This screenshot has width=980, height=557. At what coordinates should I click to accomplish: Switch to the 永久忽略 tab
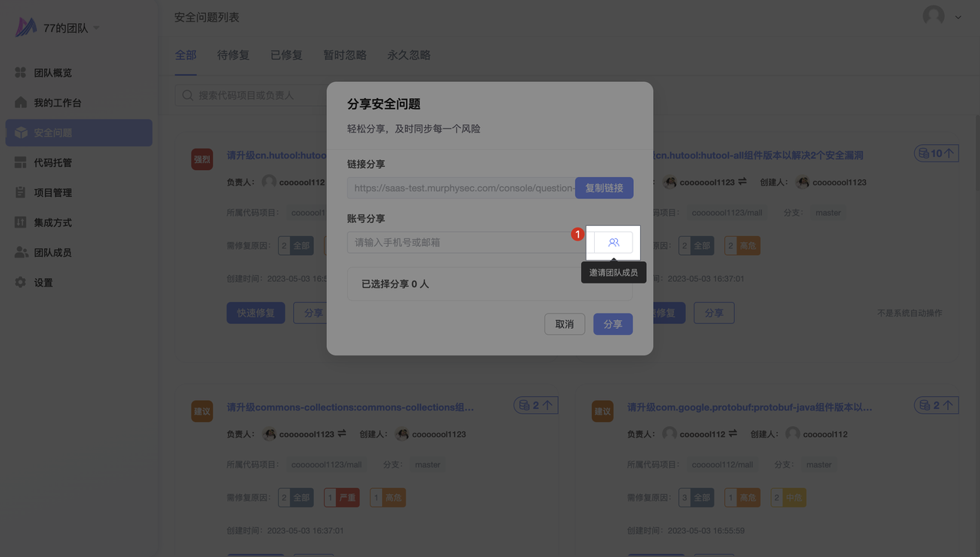(x=409, y=55)
